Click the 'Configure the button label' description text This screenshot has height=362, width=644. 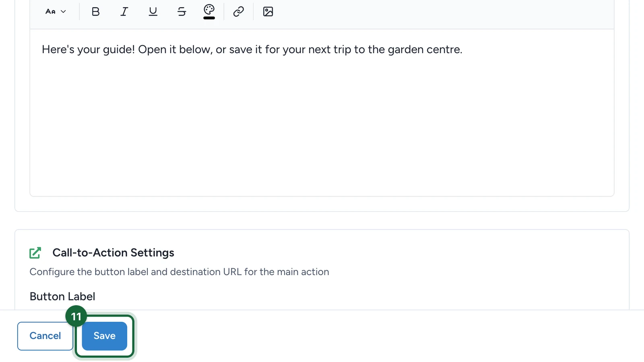179,272
